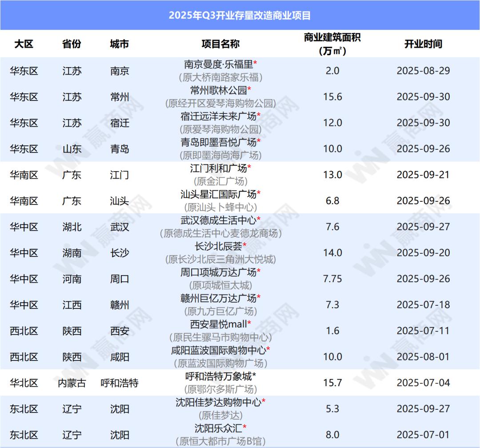This screenshot has height=448, width=480.
Task: Click opening date 2025-09-20
Action: [x=424, y=253]
